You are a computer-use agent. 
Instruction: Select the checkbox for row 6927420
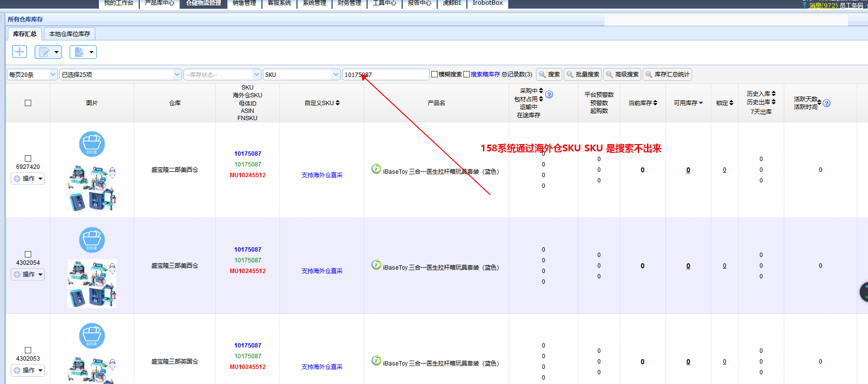(28, 158)
